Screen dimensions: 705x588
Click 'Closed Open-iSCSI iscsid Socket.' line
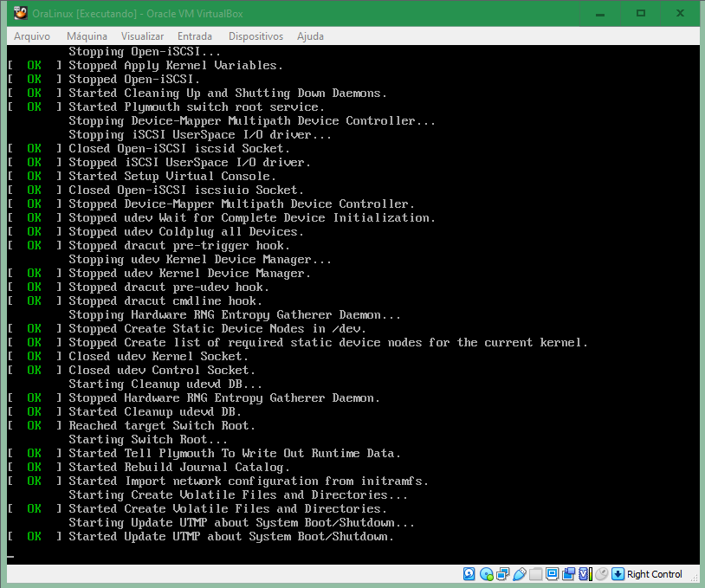(179, 148)
